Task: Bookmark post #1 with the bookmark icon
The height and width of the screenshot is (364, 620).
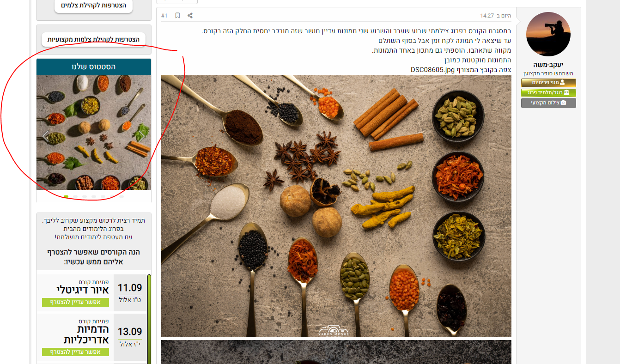Action: [x=177, y=16]
